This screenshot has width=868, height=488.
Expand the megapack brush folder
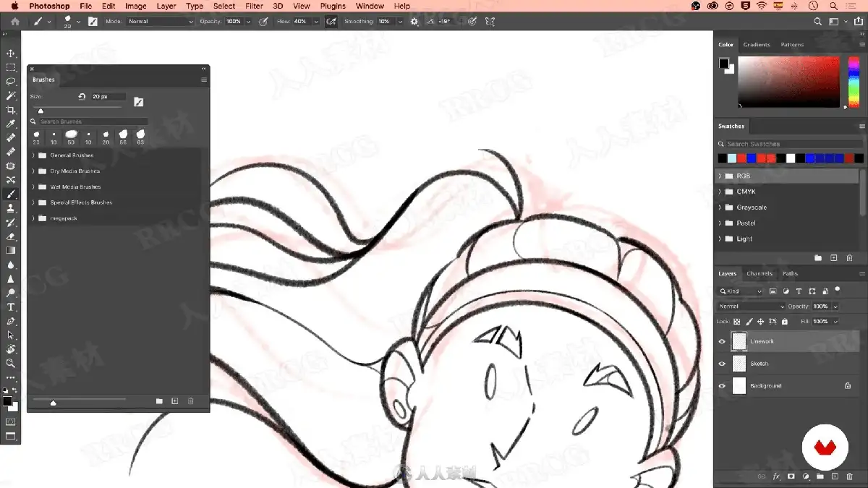[33, 218]
